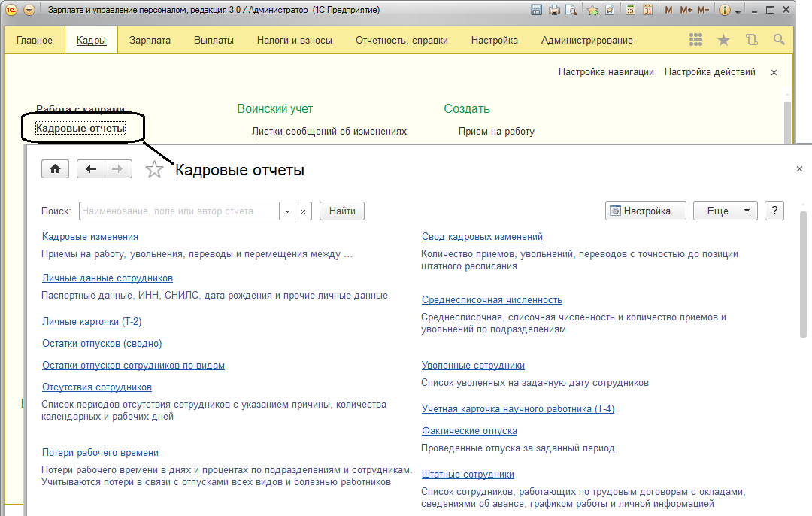
Task: Open the main menu dropdown arrow in title bar
Action: [29, 10]
